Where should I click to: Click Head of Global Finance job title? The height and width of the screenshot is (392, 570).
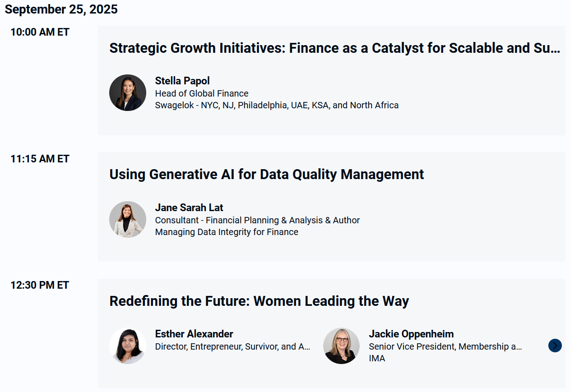pos(202,93)
